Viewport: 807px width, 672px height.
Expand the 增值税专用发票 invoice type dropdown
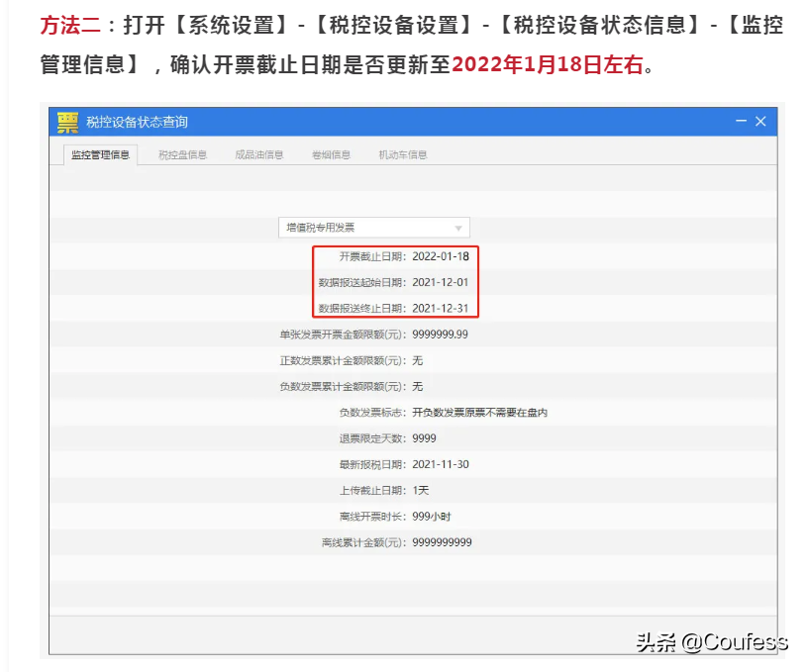point(457,228)
